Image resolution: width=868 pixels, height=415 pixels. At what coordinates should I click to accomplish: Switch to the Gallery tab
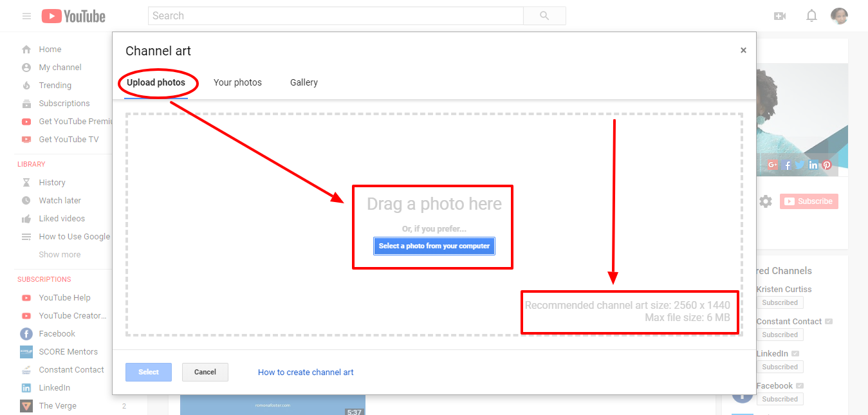[x=304, y=82]
